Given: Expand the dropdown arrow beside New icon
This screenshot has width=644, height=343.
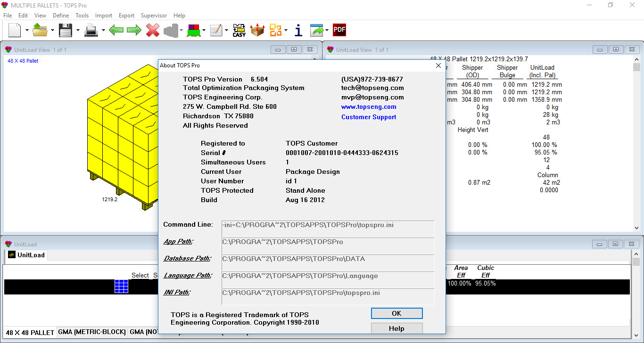Looking at the screenshot, I should (27, 31).
